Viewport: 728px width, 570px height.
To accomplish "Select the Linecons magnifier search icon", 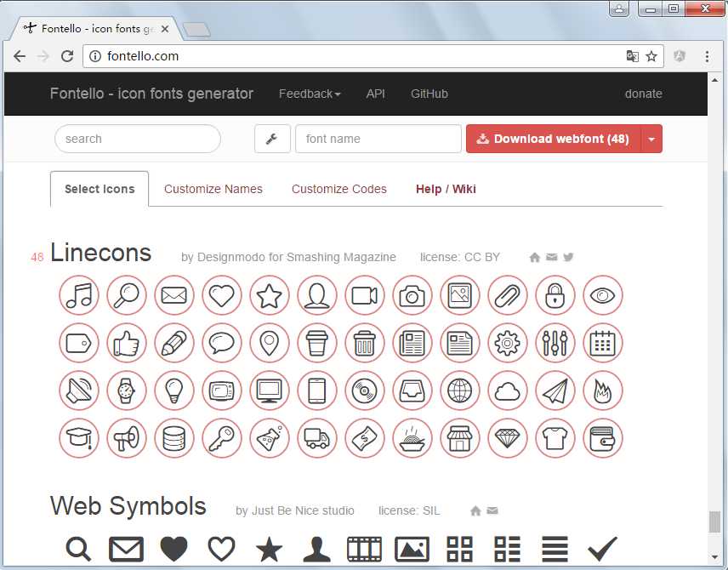I will 127,295.
